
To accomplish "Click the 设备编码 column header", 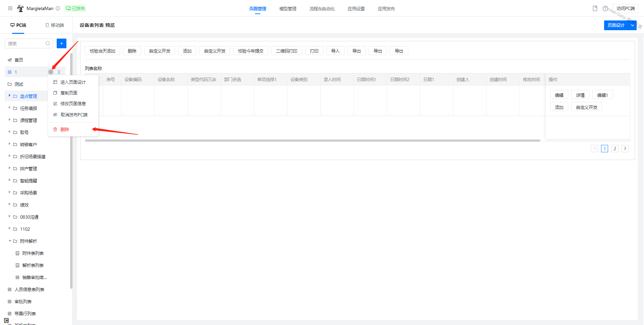I will [138, 79].
